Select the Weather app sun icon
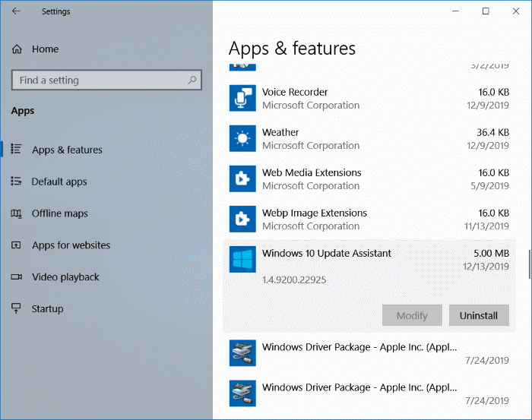The width and height of the screenshot is (532, 420). pos(242,138)
